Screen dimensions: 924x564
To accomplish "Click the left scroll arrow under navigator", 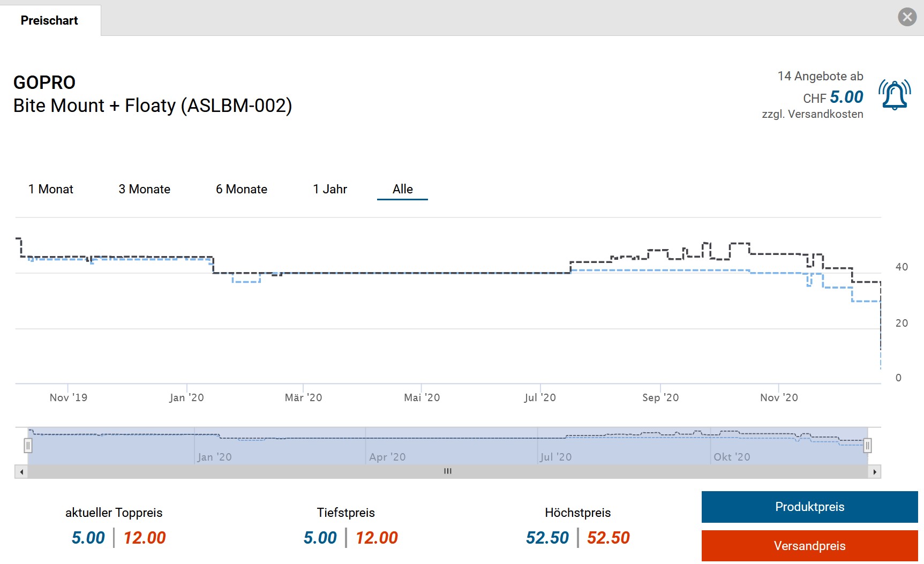I will [x=21, y=472].
